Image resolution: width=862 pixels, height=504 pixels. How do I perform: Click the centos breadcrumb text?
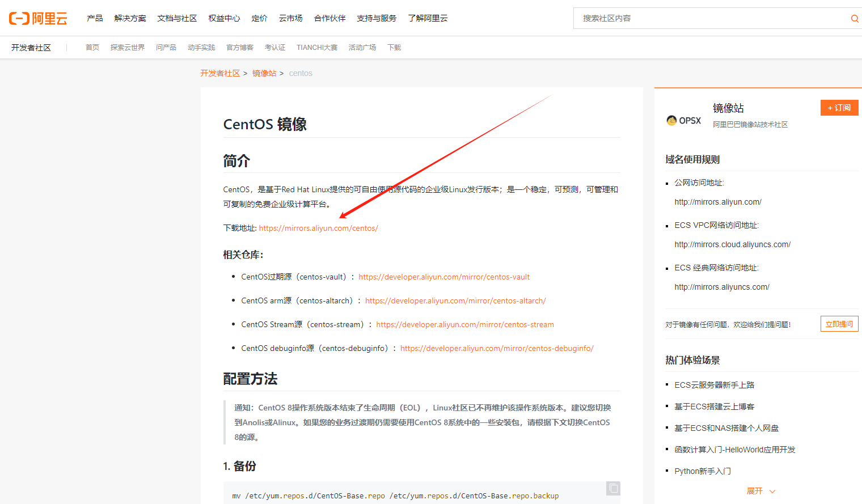[301, 73]
